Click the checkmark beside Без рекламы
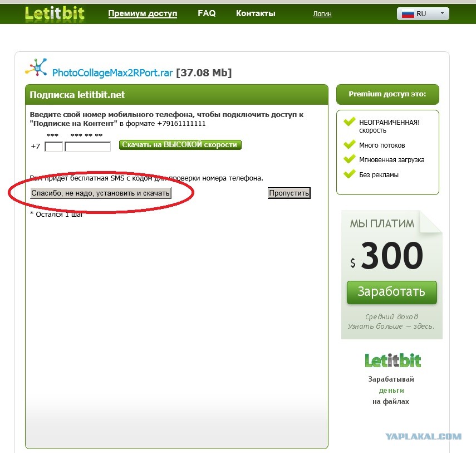 pos(350,174)
